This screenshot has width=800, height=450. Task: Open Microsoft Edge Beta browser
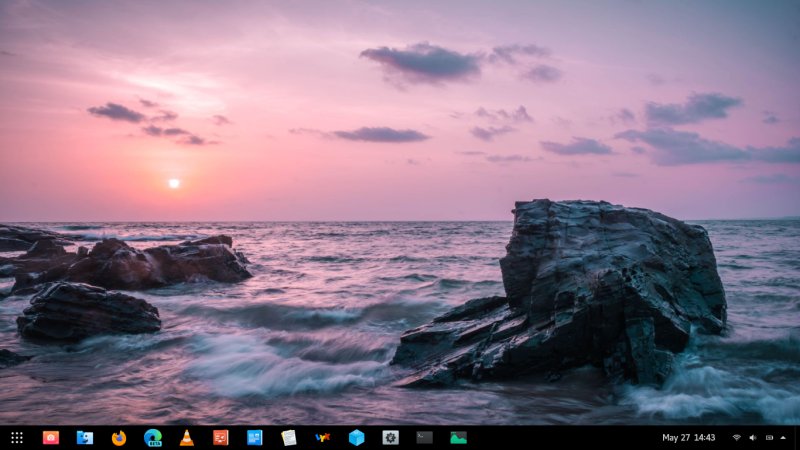[x=153, y=438]
